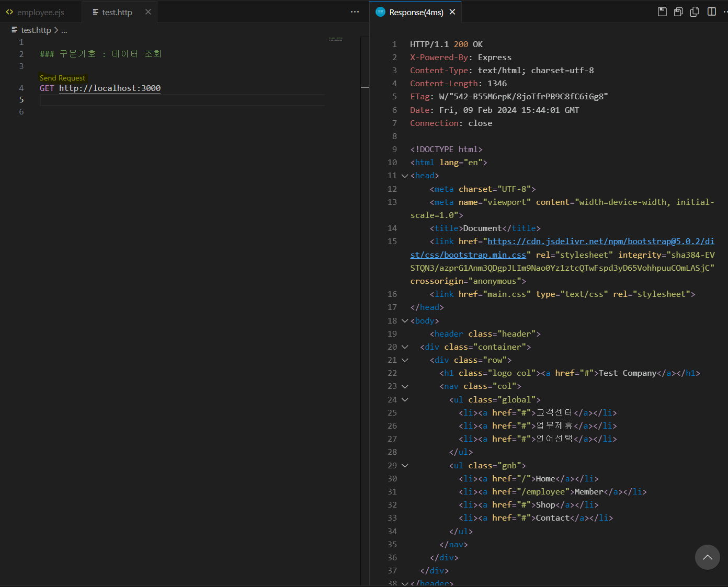728x587 pixels.
Task: Close the test.http tab
Action: point(148,12)
